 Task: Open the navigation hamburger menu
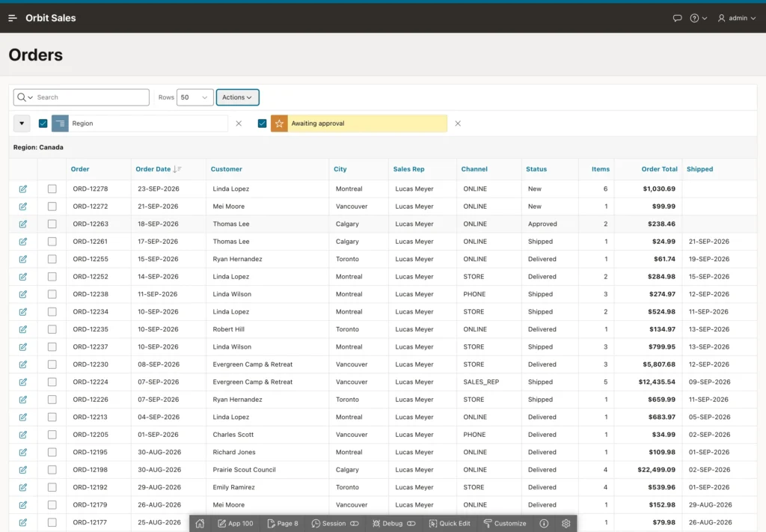(13, 18)
